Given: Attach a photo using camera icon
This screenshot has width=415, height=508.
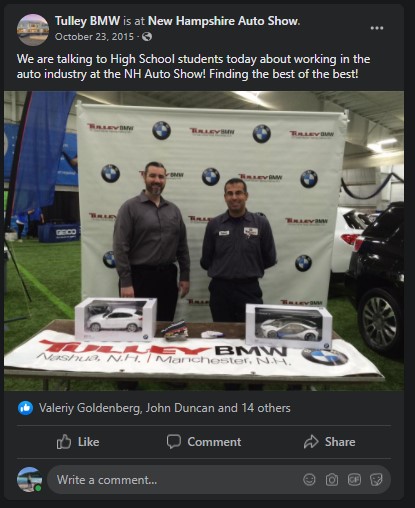Looking at the screenshot, I should click(x=332, y=480).
